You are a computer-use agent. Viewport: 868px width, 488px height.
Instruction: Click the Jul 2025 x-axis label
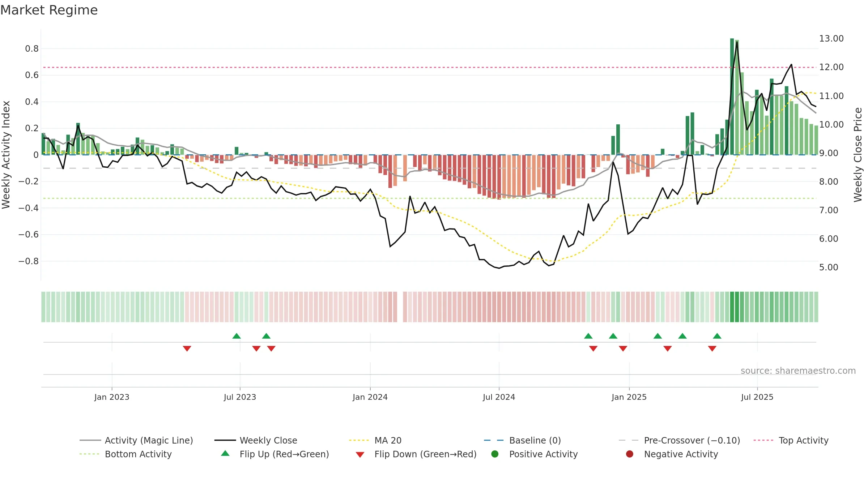757,397
